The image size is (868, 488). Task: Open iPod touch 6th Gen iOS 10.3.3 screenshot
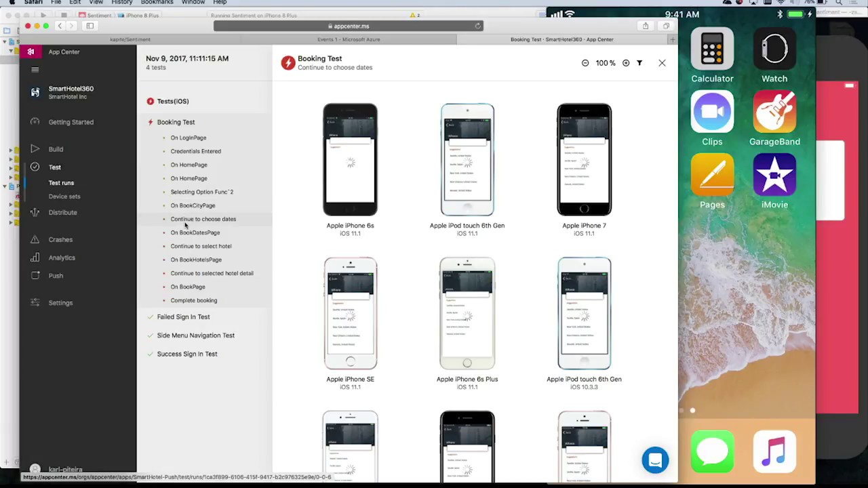tap(584, 313)
